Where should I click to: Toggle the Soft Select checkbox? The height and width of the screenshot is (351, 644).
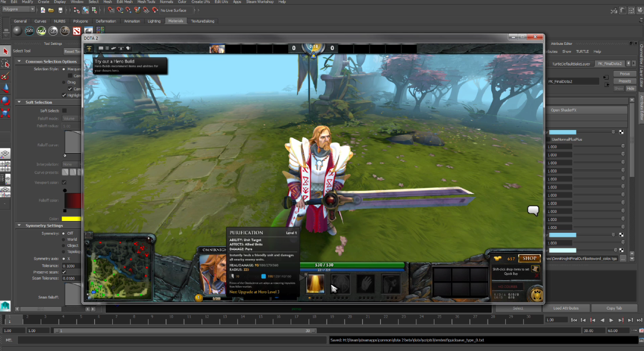64,111
